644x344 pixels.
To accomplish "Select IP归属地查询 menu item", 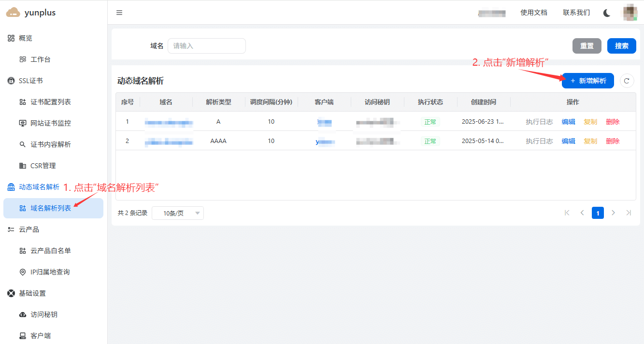I will pos(50,272).
